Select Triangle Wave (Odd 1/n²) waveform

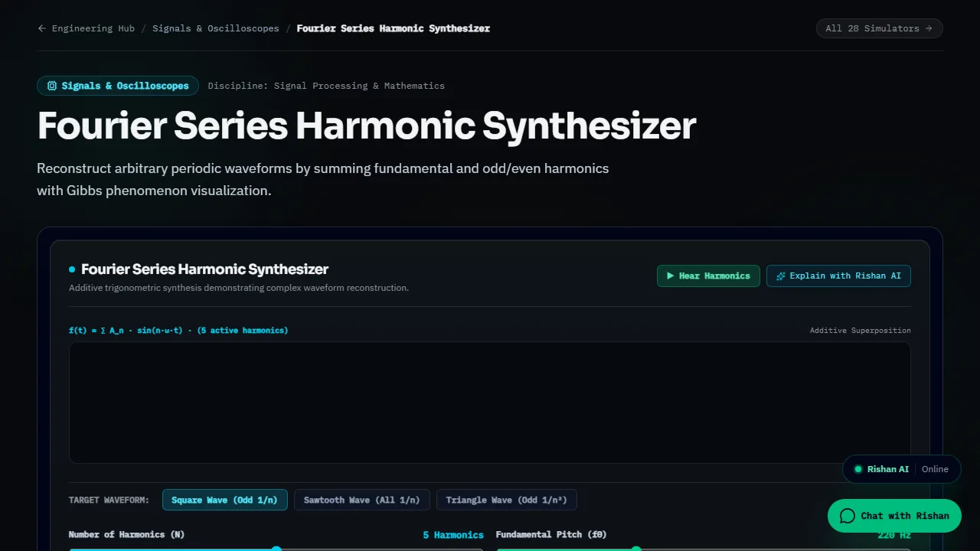pyautogui.click(x=507, y=500)
